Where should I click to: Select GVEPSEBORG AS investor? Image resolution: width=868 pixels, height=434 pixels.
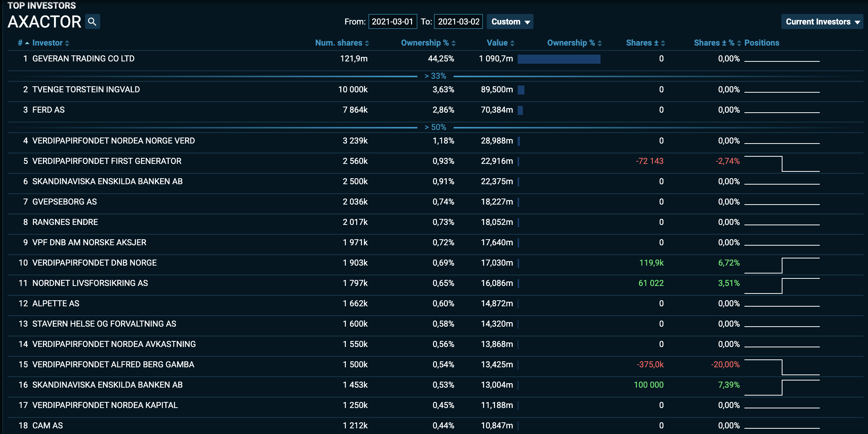point(64,202)
